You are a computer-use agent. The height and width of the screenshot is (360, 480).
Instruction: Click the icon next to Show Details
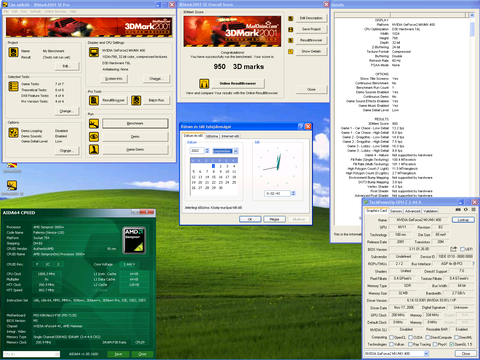291,51
